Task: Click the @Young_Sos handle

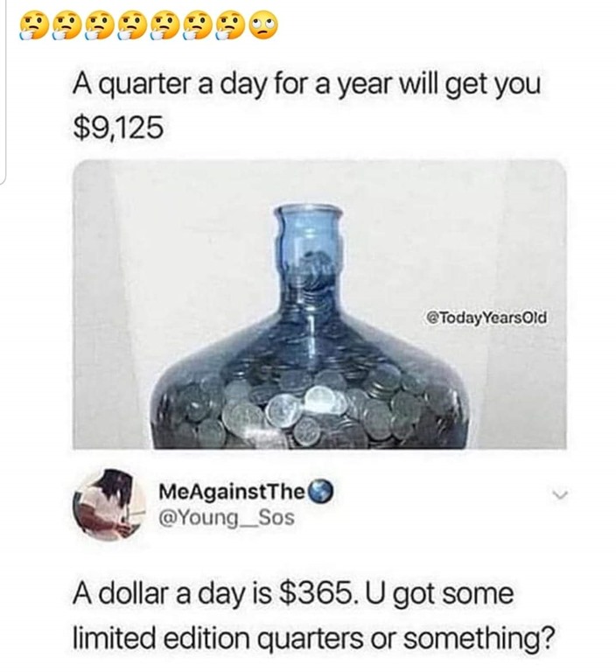Action: [x=227, y=518]
